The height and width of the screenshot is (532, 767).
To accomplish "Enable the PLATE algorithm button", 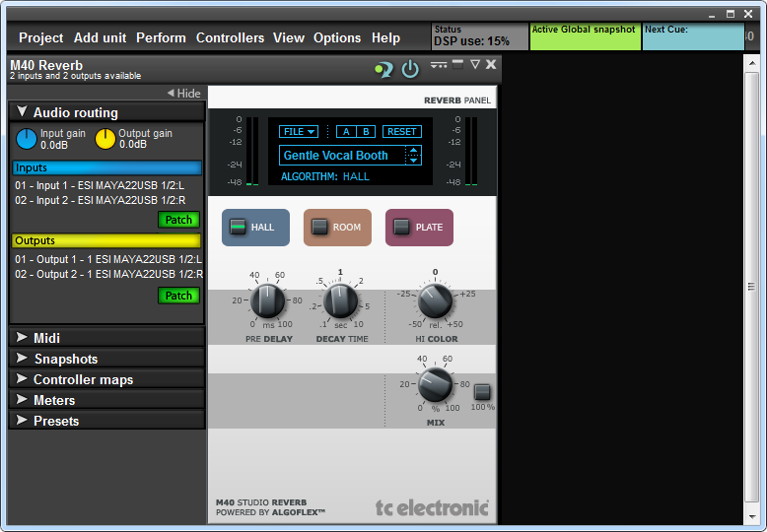I will pyautogui.click(x=419, y=228).
